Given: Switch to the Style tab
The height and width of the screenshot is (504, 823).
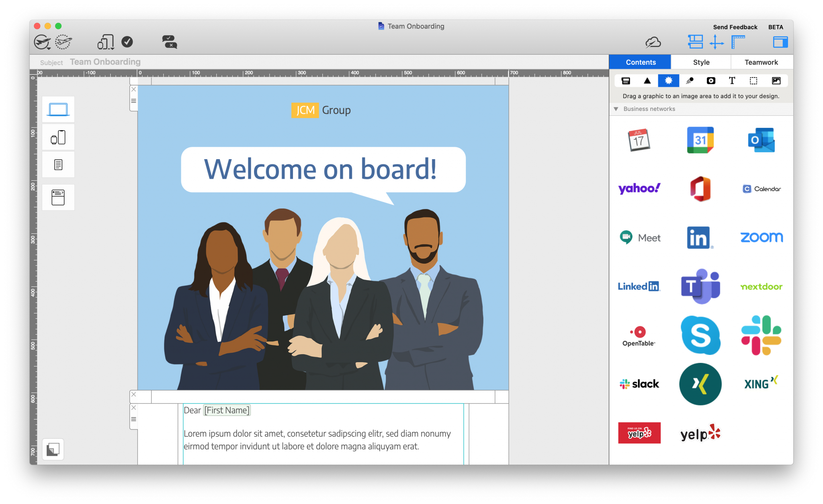Looking at the screenshot, I should pos(701,62).
